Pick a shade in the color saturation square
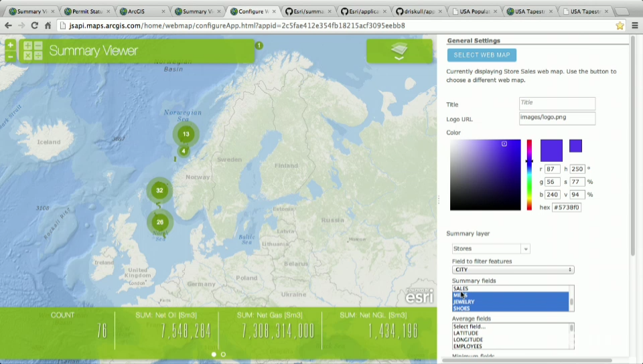The width and height of the screenshot is (643, 364). pyautogui.click(x=485, y=175)
